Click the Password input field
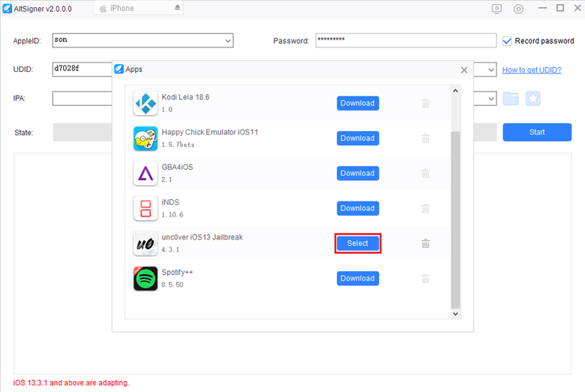Screen dimensions: 585x392 point(406,40)
